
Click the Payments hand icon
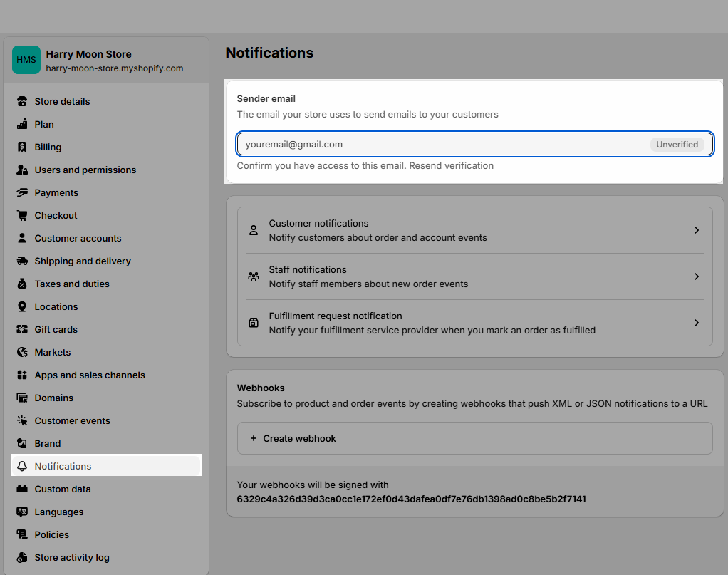22,192
